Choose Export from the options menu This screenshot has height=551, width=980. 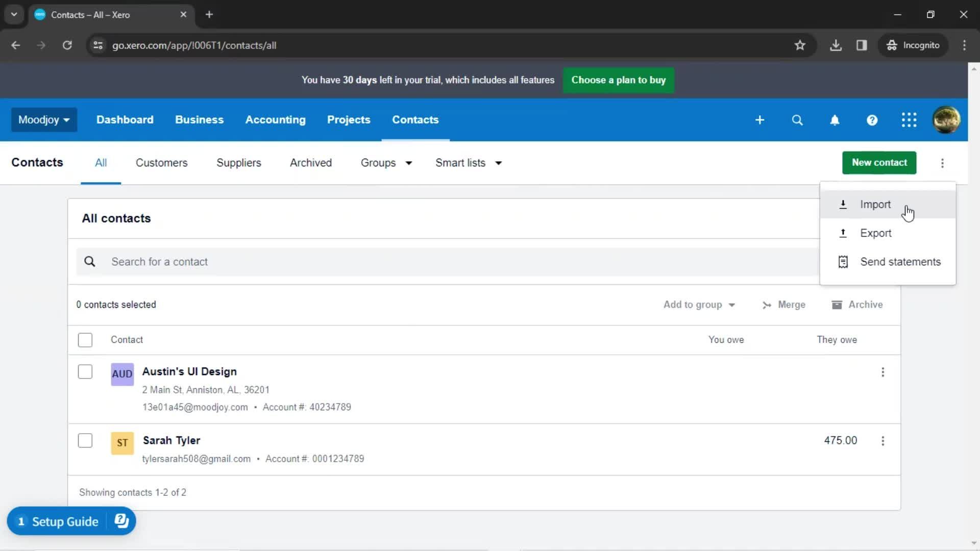tap(887, 233)
